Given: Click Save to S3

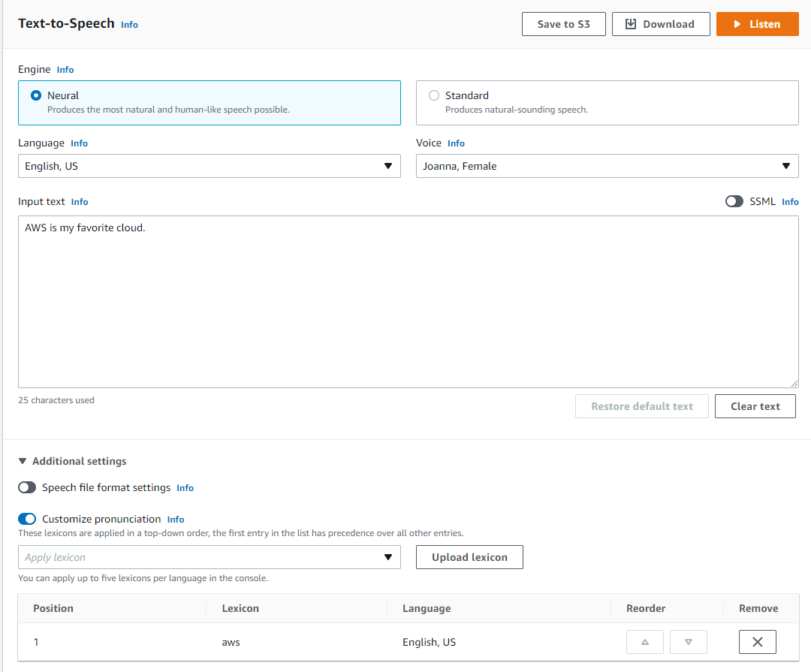Looking at the screenshot, I should click(x=563, y=24).
